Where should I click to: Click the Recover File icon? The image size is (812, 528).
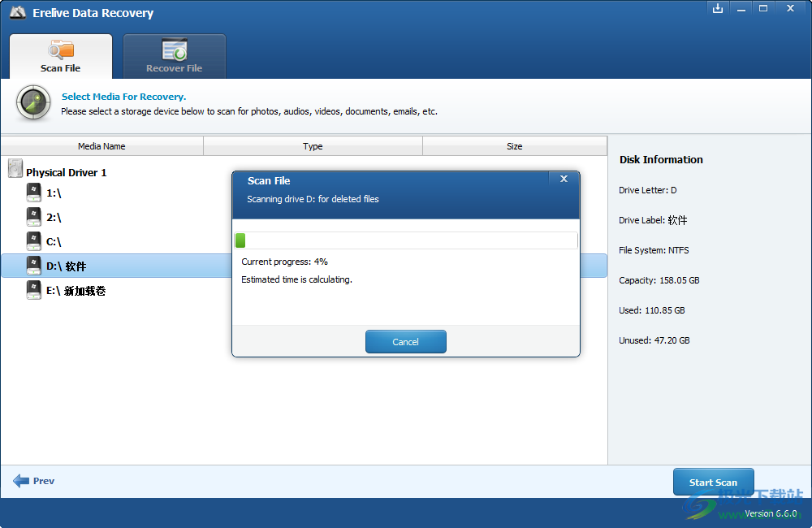(x=174, y=50)
